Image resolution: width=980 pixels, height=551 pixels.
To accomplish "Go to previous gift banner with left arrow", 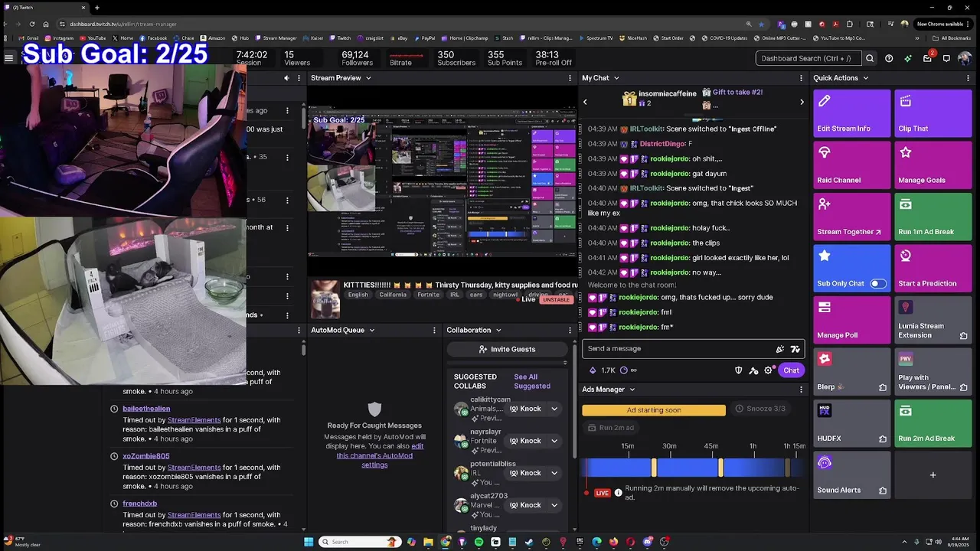I will 586,102.
